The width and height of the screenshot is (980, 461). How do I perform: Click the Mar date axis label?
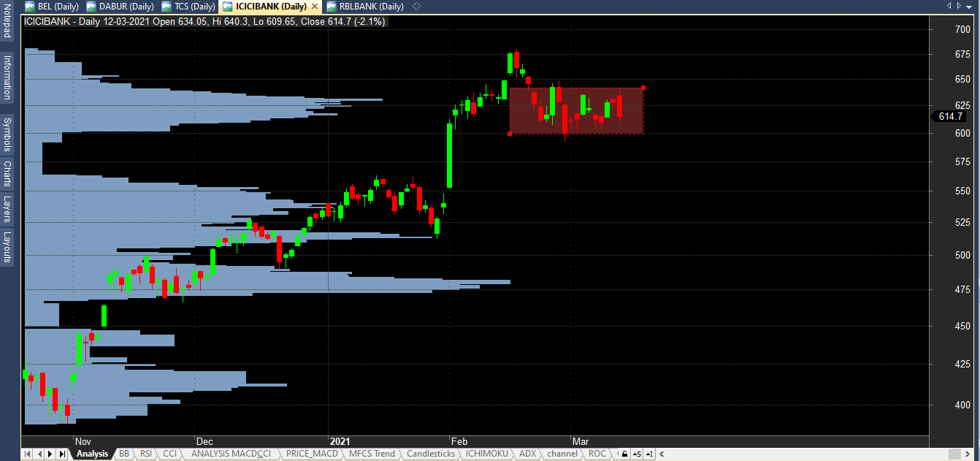coord(581,441)
